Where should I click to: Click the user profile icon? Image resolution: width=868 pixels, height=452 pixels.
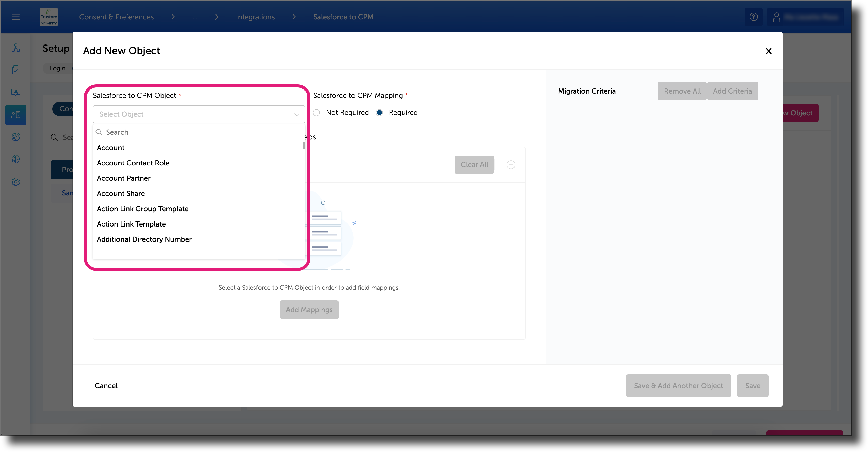pos(776,17)
